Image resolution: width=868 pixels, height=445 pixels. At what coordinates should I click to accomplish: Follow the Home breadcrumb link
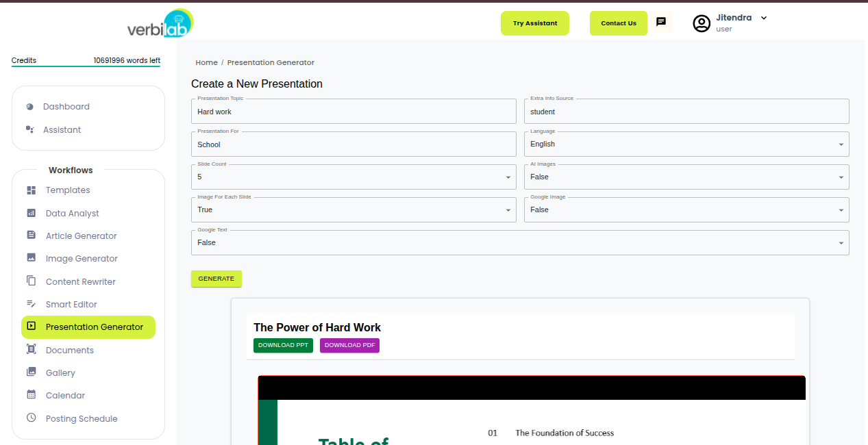coord(206,62)
